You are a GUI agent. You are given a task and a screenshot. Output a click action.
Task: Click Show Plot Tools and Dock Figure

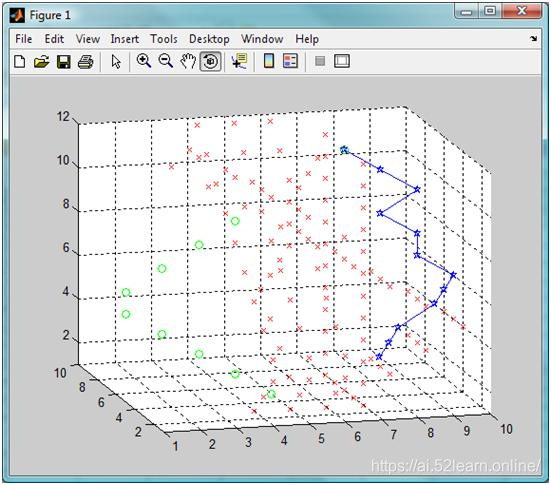(x=342, y=61)
